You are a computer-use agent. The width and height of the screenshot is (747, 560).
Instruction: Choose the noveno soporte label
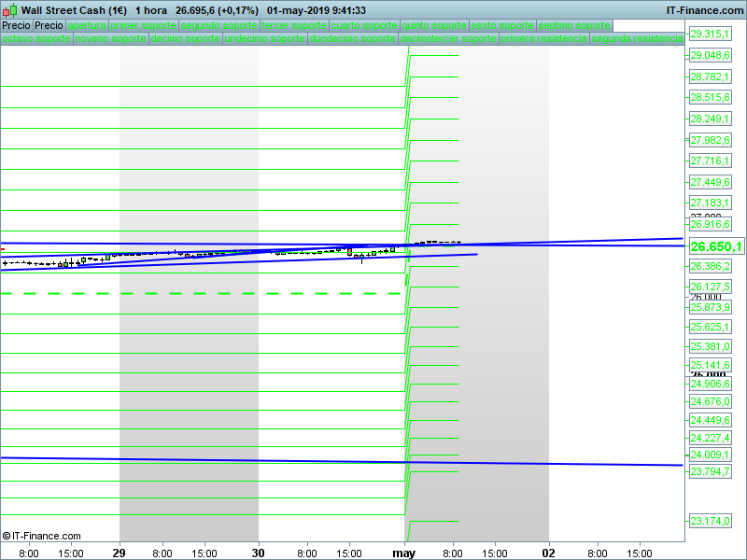111,38
